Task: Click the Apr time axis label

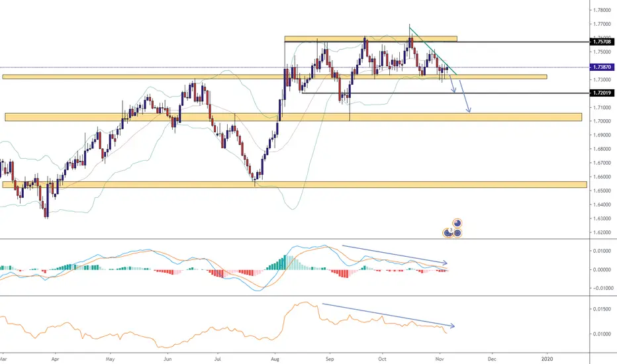Action: click(x=55, y=359)
